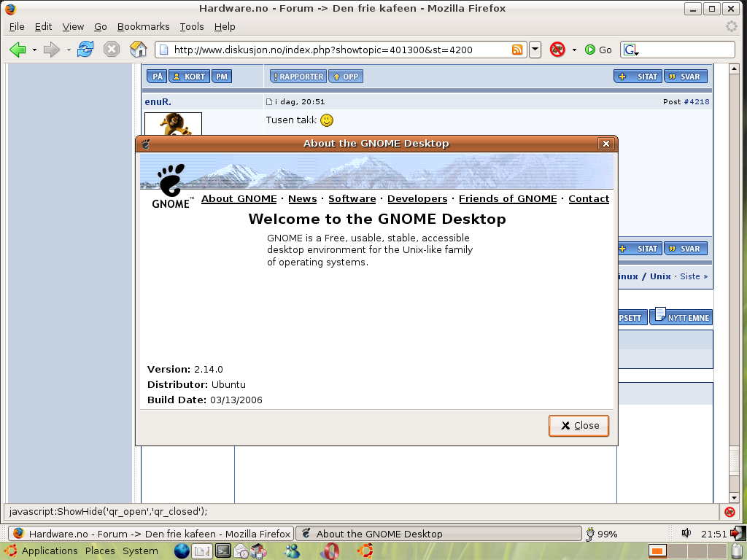
Task: Open the Applications menu
Action: point(50,551)
